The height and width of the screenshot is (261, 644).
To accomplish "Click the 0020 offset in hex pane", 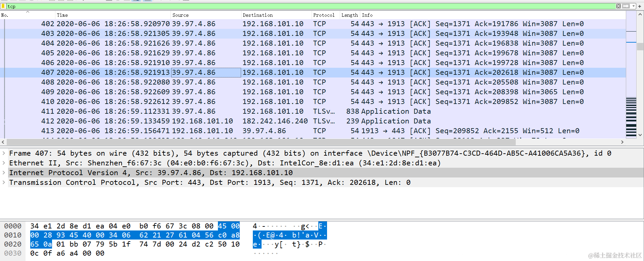I will [x=13, y=244].
